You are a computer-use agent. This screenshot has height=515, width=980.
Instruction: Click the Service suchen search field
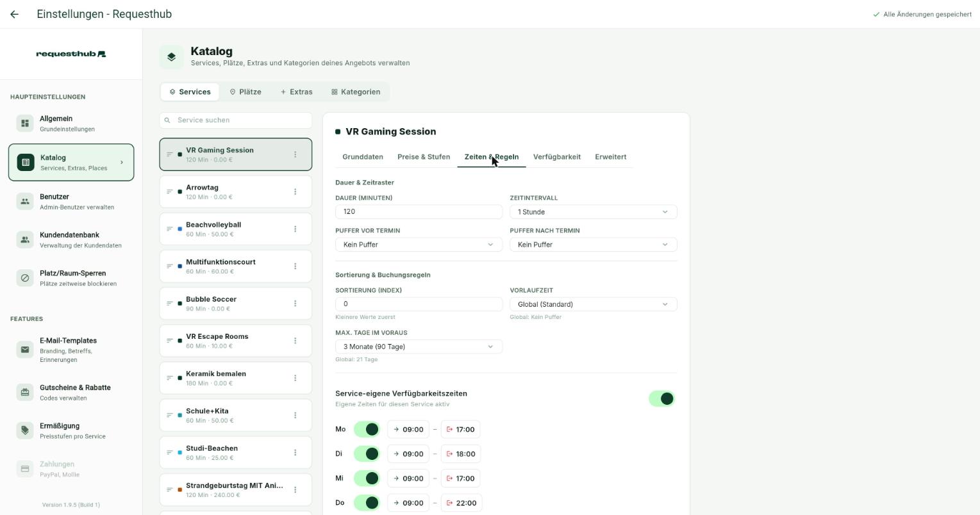coord(236,120)
